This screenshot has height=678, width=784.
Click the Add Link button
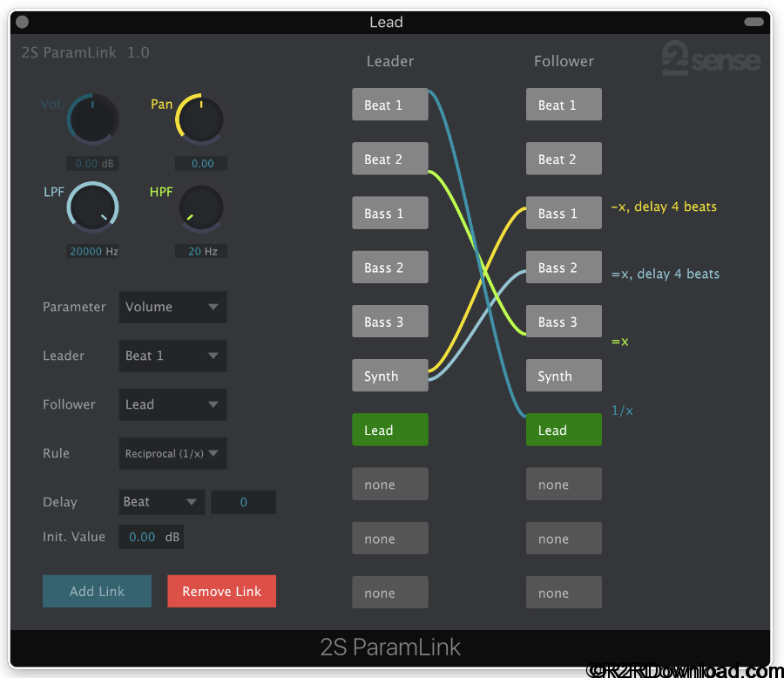click(x=97, y=592)
